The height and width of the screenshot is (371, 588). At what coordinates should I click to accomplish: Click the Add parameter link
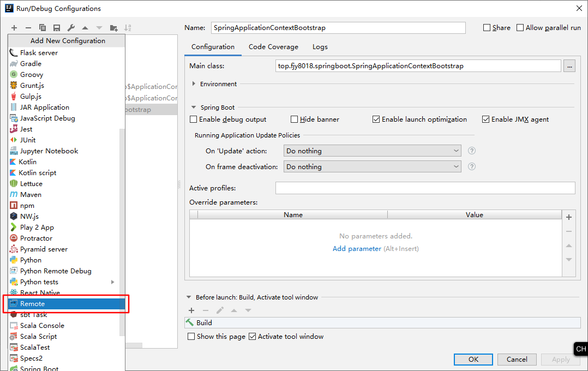(357, 249)
